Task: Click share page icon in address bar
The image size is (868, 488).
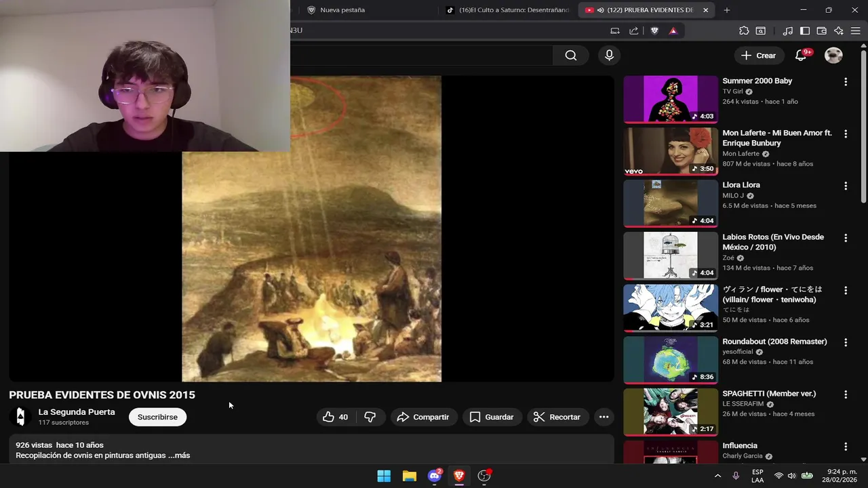Action: click(633, 30)
